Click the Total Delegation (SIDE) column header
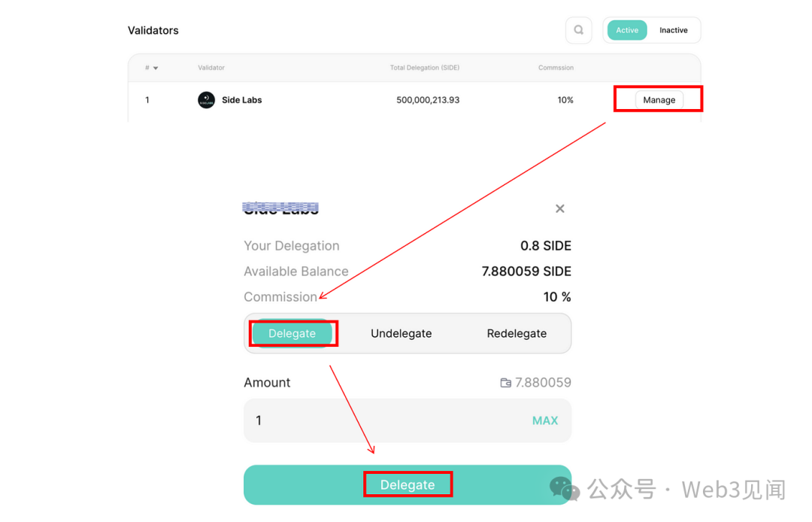 pyautogui.click(x=425, y=68)
